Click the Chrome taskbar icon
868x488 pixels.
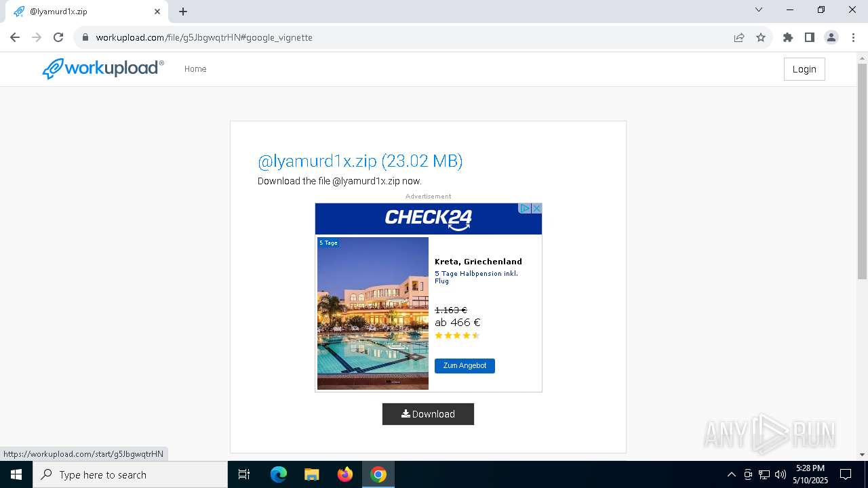(x=378, y=474)
